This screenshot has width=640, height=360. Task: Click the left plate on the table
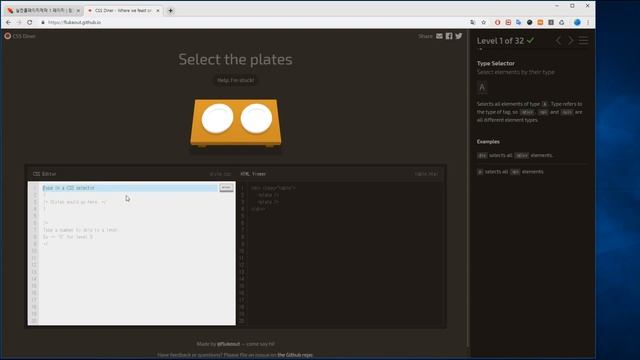coord(218,118)
